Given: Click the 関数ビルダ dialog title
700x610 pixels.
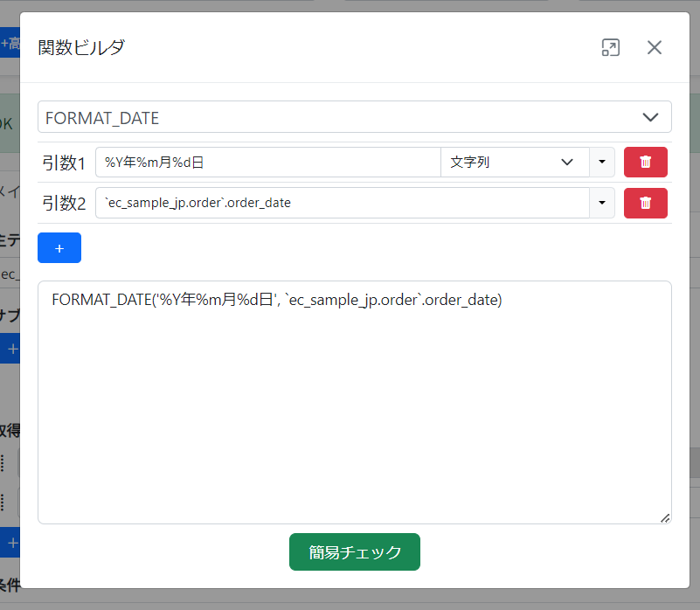Looking at the screenshot, I should click(81, 48).
